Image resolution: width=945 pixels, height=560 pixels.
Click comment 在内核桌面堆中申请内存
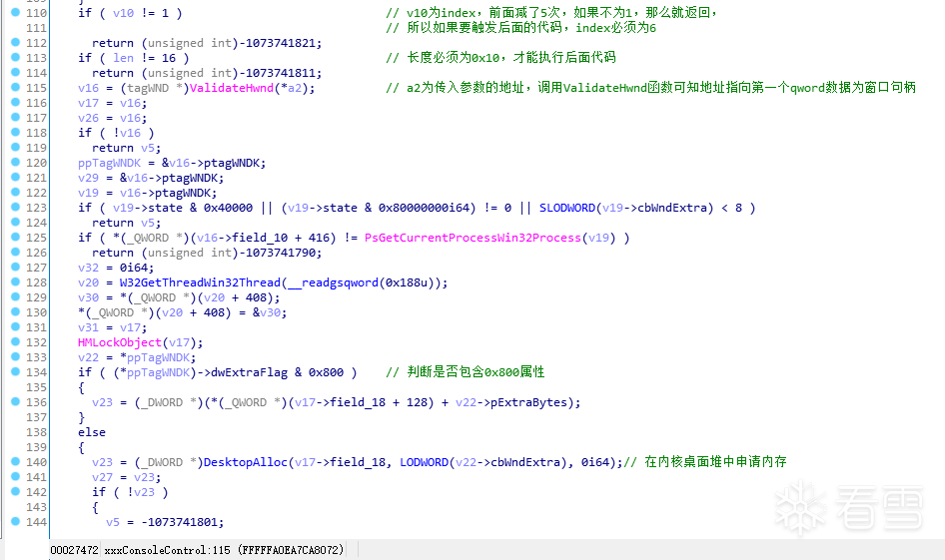coord(705,462)
